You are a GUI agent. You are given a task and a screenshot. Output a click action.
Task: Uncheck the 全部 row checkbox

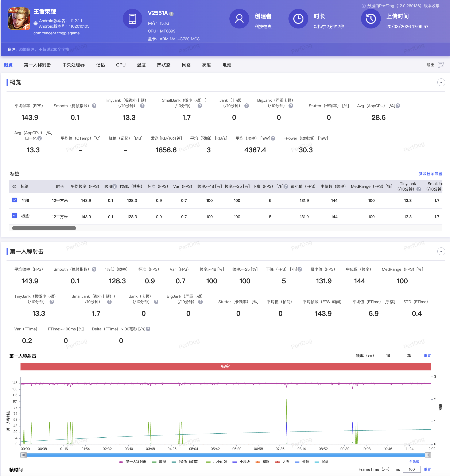click(14, 200)
